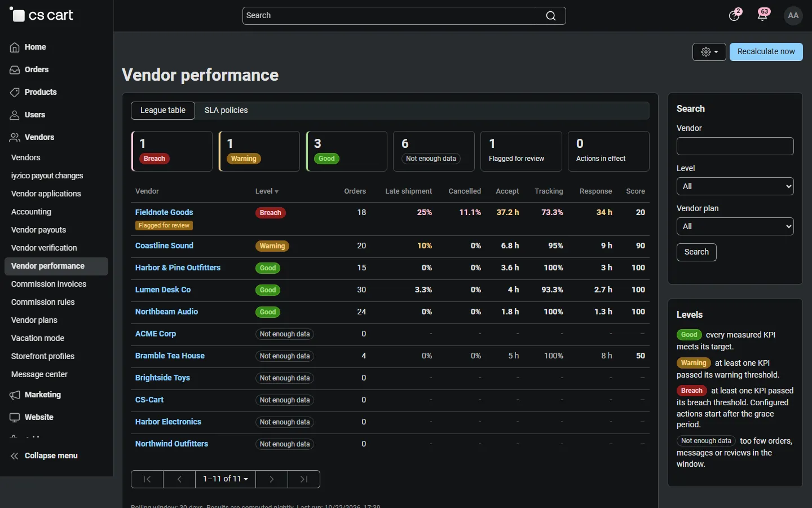Click the Recalculate now button
This screenshot has width=812, height=508.
pyautogui.click(x=766, y=52)
